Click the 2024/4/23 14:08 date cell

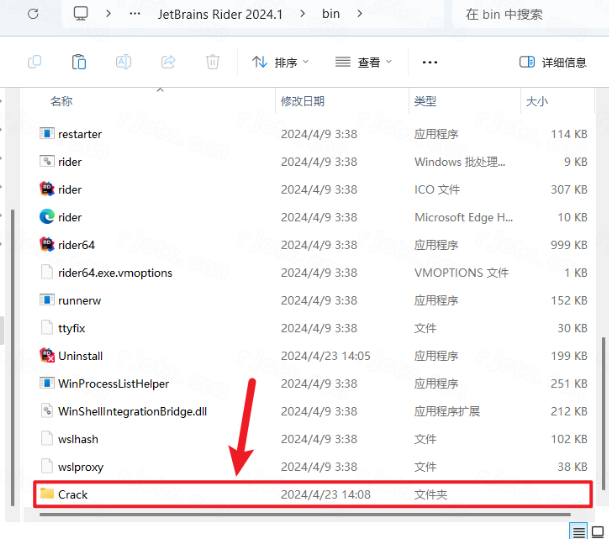(325, 495)
